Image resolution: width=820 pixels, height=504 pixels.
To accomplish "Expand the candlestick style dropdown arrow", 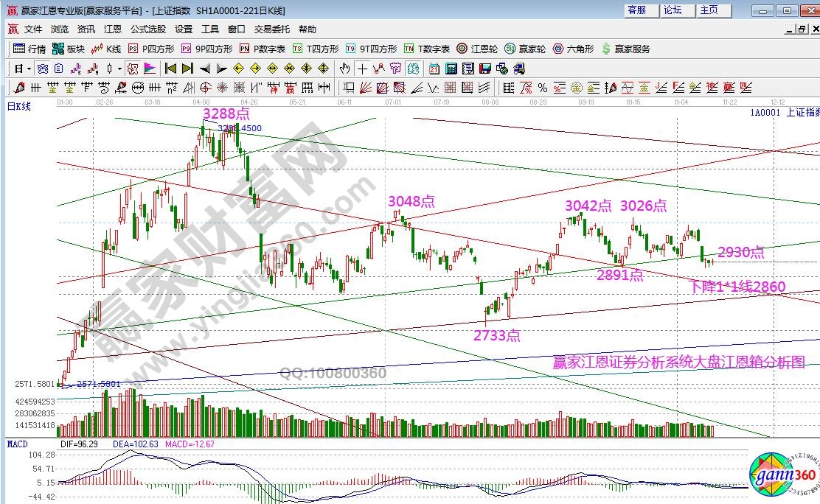I will click(120, 69).
